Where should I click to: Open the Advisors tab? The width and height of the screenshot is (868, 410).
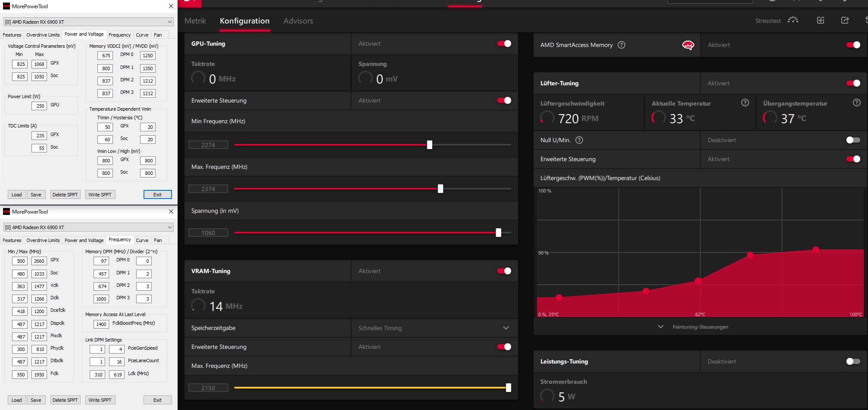pyautogui.click(x=298, y=21)
